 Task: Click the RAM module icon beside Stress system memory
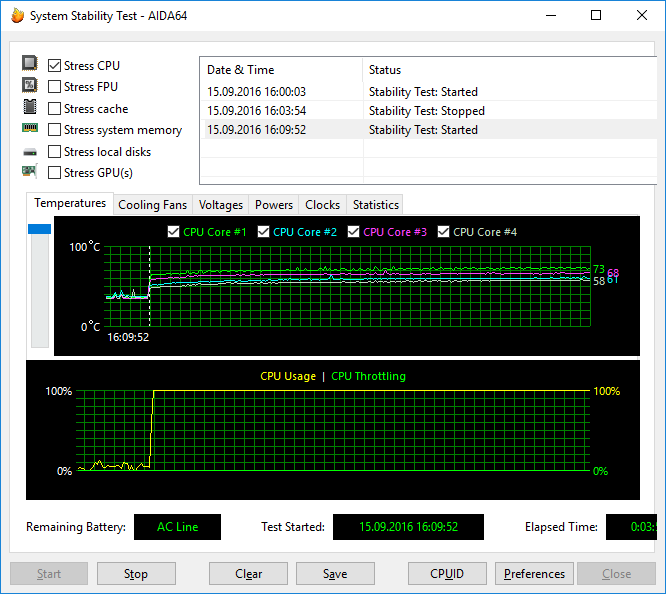tap(29, 127)
